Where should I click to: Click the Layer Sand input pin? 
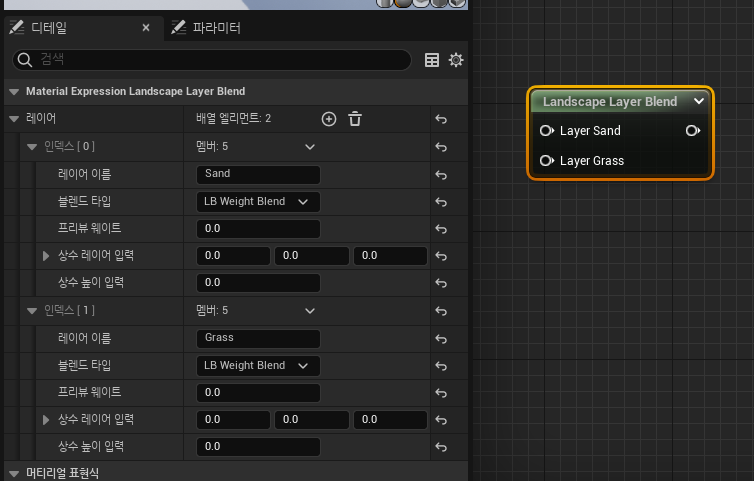click(x=546, y=131)
